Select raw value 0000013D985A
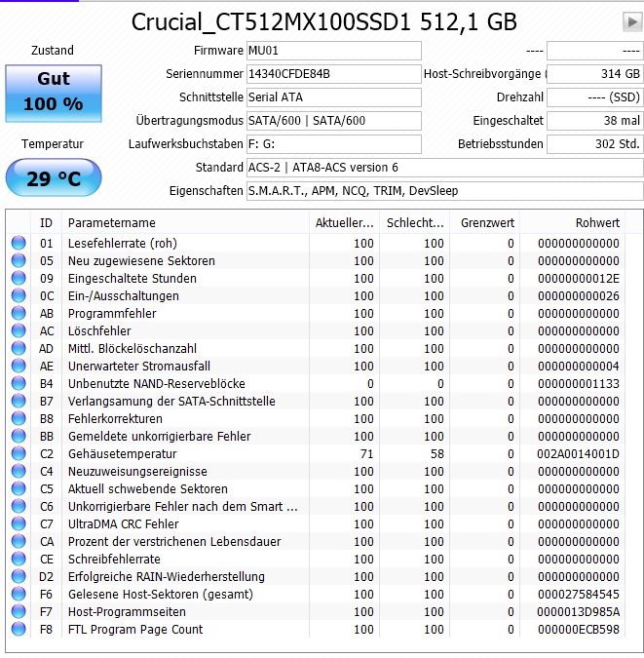The width and height of the screenshot is (644, 658). pyautogui.click(x=579, y=612)
